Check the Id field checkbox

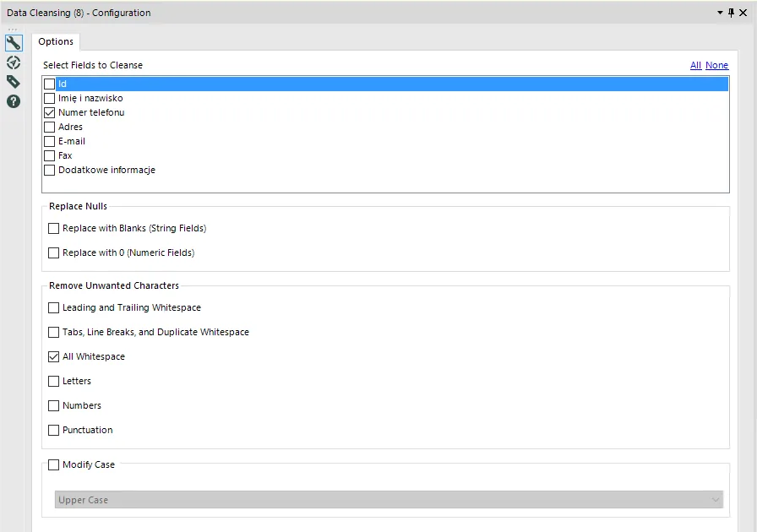pos(49,84)
